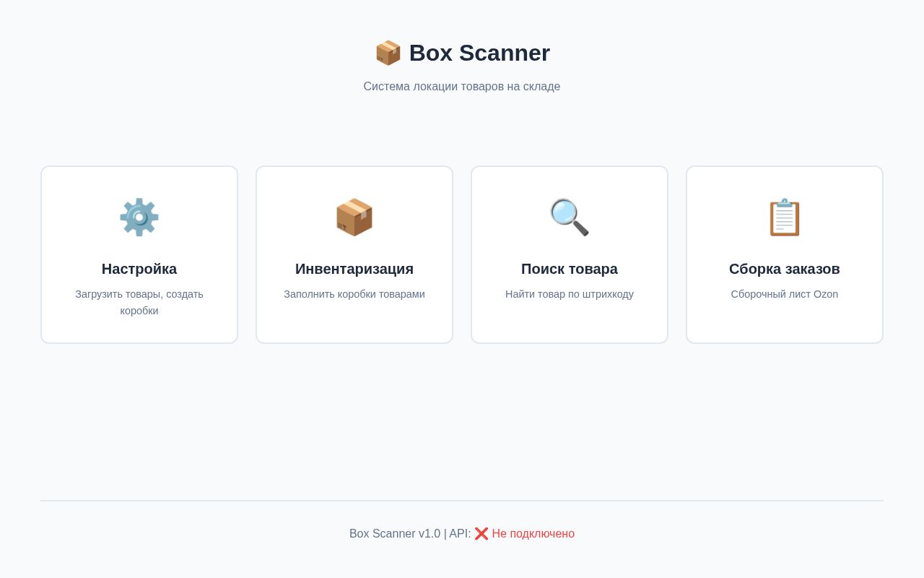Click the Box Scanner heading text
Viewport: 924px width, 578px height.
coord(479,53)
